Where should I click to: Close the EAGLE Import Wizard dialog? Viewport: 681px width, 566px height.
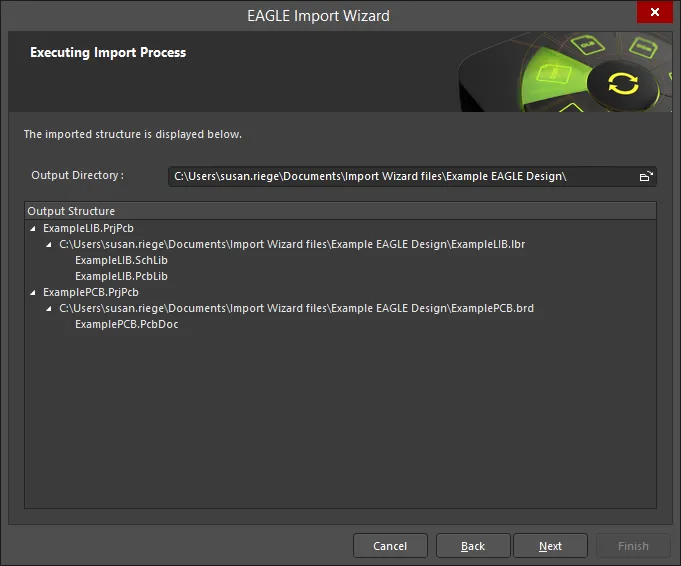(655, 12)
